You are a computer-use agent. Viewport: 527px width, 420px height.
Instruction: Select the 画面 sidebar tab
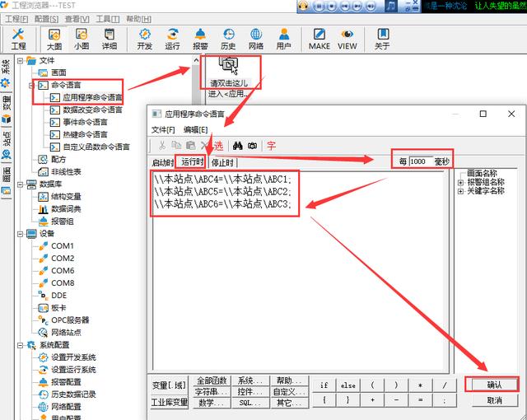6,181
